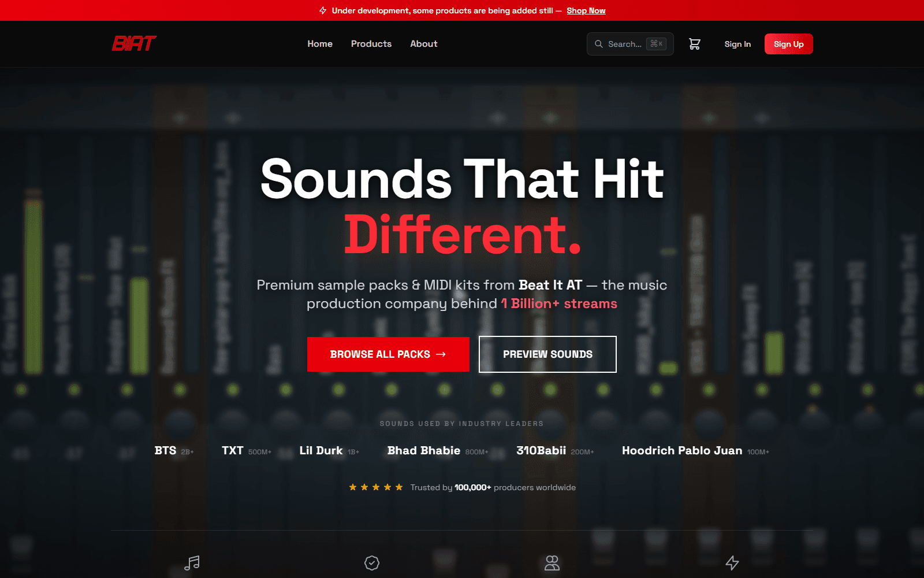Image resolution: width=924 pixels, height=578 pixels.
Task: Click the ⌘K shortcut badge
Action: point(657,44)
